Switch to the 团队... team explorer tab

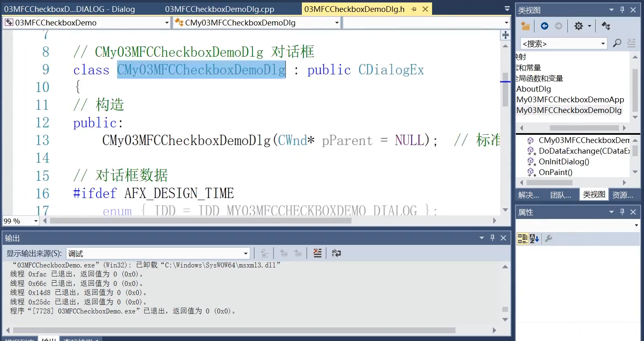(x=561, y=195)
